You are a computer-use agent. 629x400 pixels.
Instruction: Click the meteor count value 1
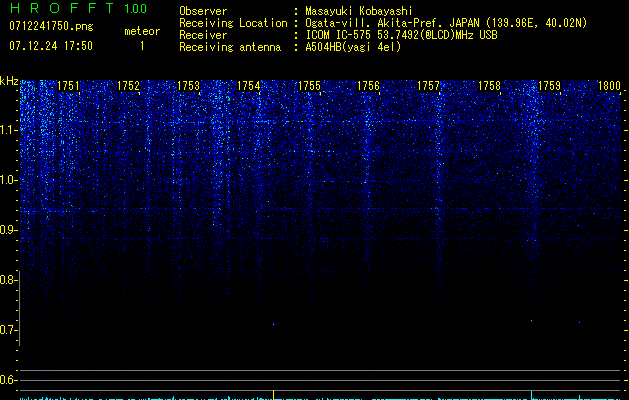[142, 46]
